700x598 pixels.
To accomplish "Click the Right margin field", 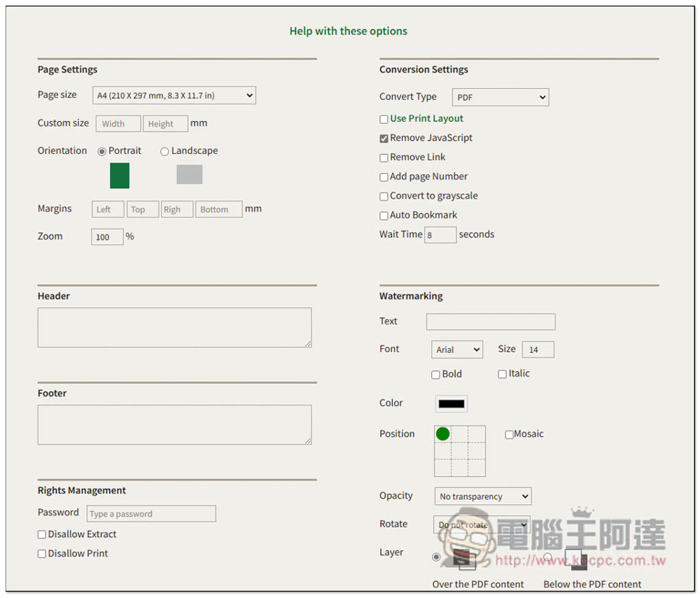I will [x=177, y=209].
